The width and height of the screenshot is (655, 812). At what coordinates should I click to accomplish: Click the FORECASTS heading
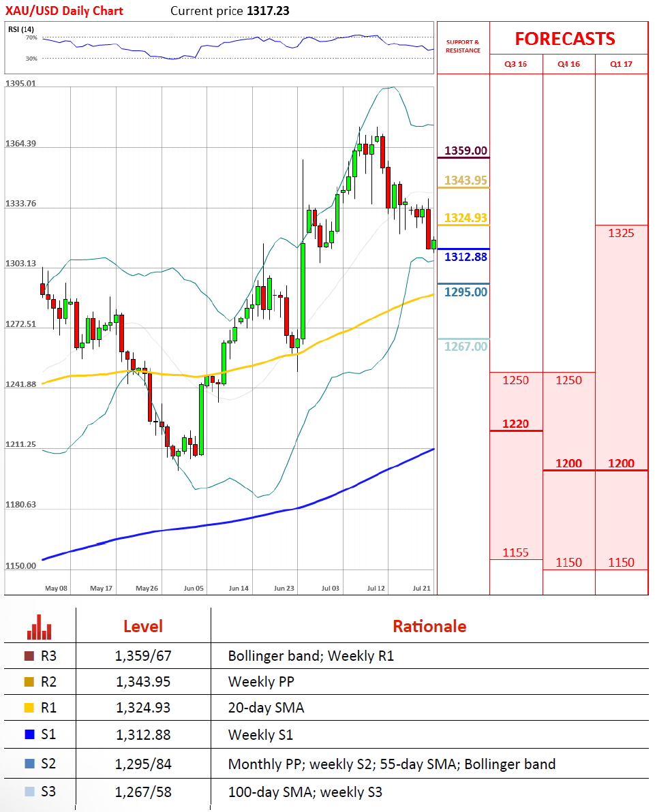click(x=565, y=39)
